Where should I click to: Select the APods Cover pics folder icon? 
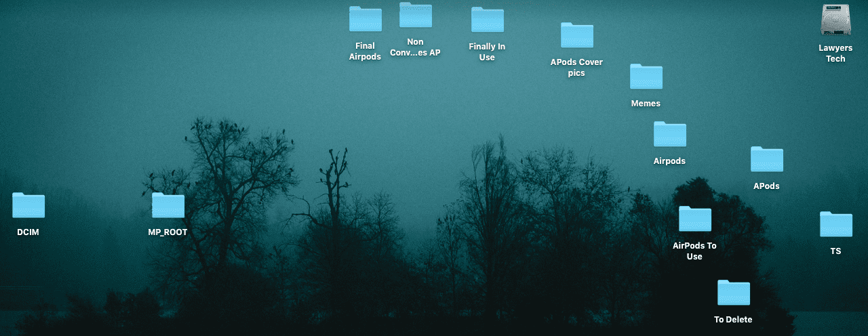click(x=577, y=35)
